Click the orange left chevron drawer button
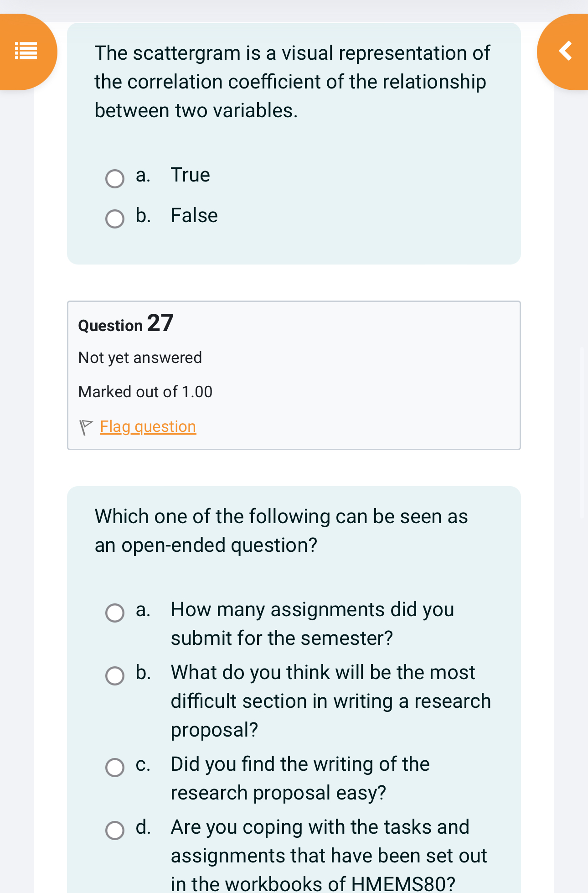The width and height of the screenshot is (588, 893). pyautogui.click(x=565, y=51)
